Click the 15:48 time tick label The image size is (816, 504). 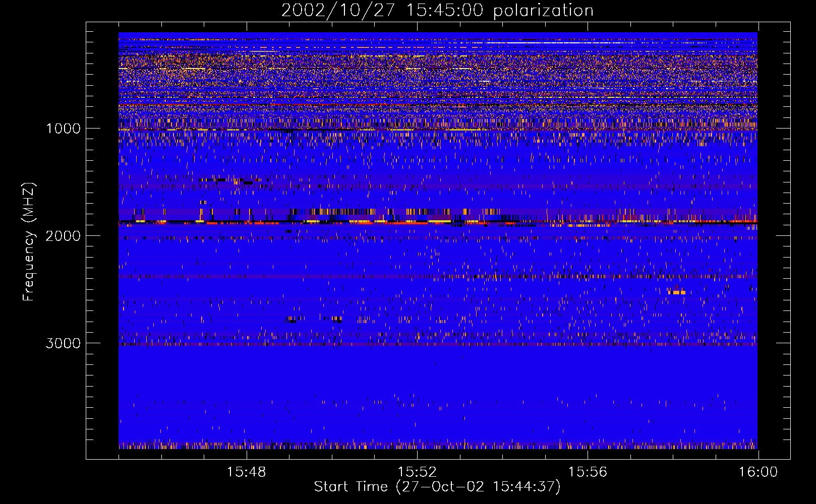pos(247,472)
